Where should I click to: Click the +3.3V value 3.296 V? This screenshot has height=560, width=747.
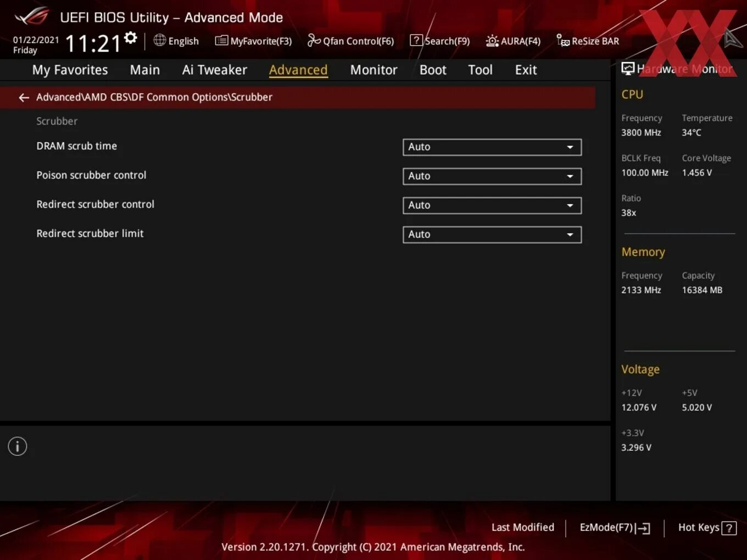[x=636, y=447]
